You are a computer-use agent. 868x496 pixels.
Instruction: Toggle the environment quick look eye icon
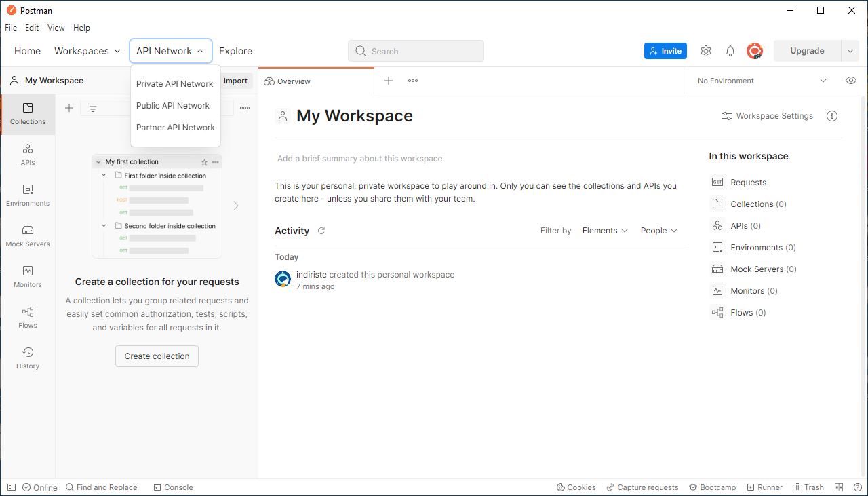tap(851, 81)
